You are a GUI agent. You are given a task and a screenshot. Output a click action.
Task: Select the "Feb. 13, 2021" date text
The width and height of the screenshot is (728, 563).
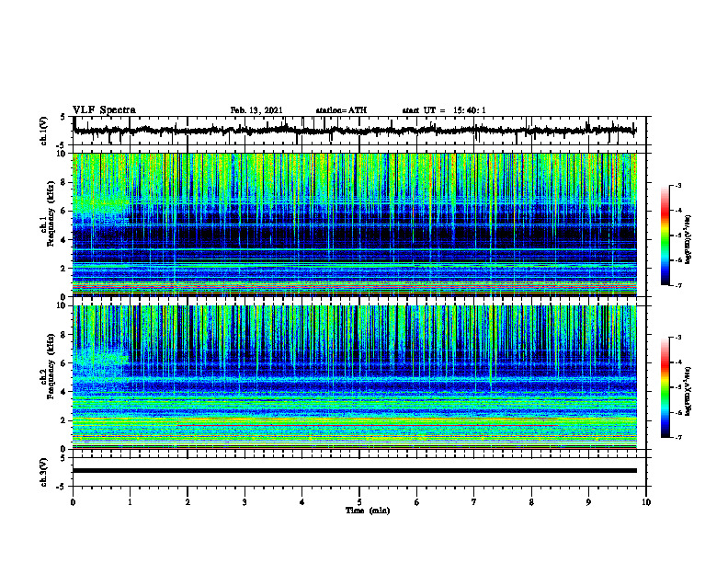[256, 110]
